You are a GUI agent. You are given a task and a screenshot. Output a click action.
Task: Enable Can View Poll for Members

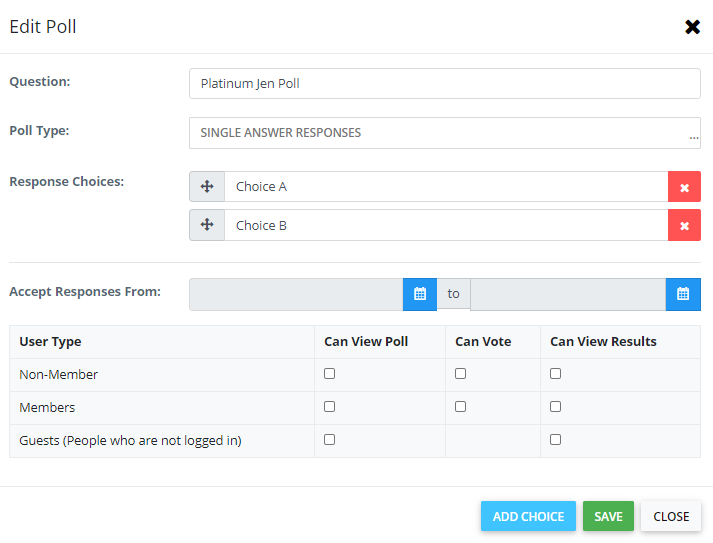330,407
